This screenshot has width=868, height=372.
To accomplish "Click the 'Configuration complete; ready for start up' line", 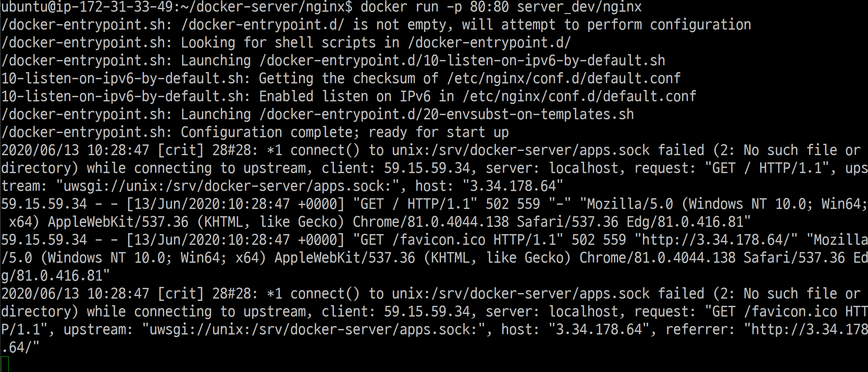I will click(x=344, y=133).
